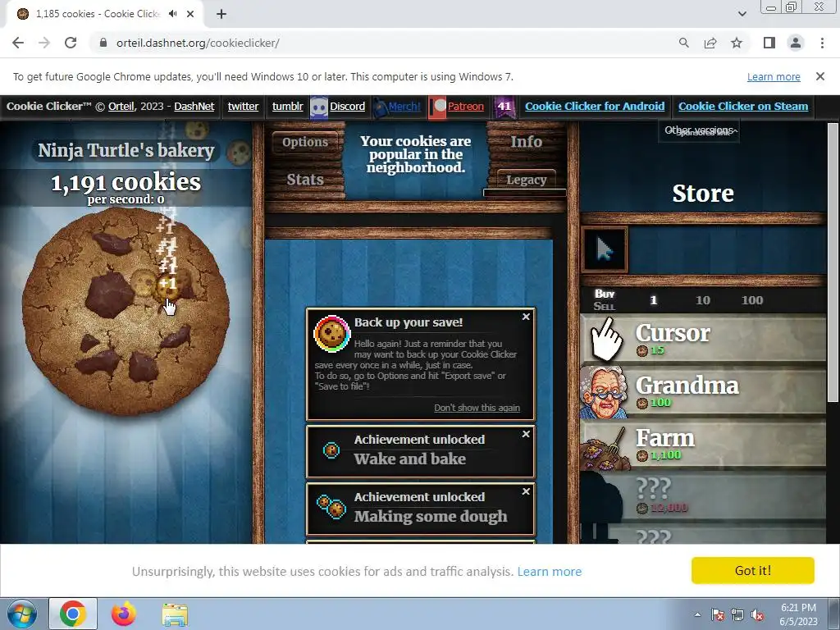Open the volume tray icon
Viewport: 840px width, 630px height.
757,614
